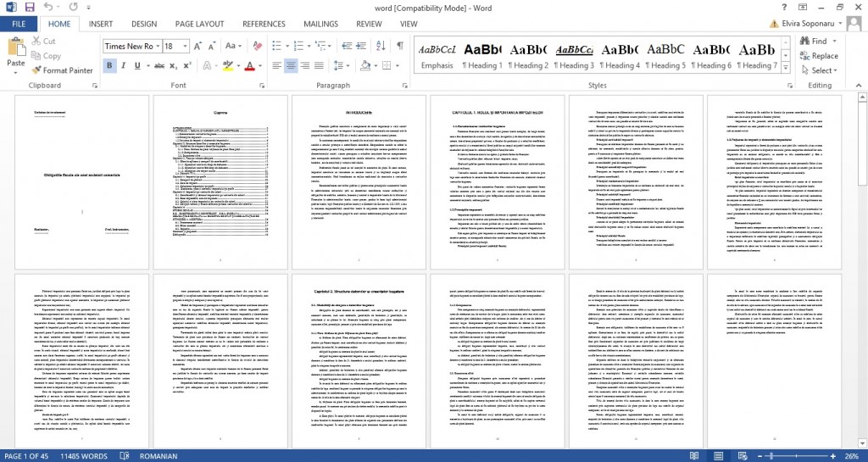
Task: Open the Times New Roman font dropdown
Action: 157,46
